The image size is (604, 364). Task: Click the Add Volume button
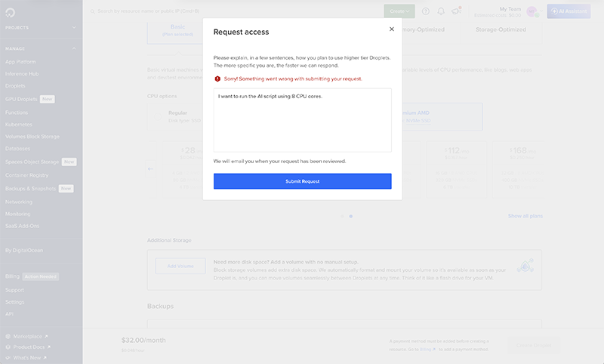point(180,266)
